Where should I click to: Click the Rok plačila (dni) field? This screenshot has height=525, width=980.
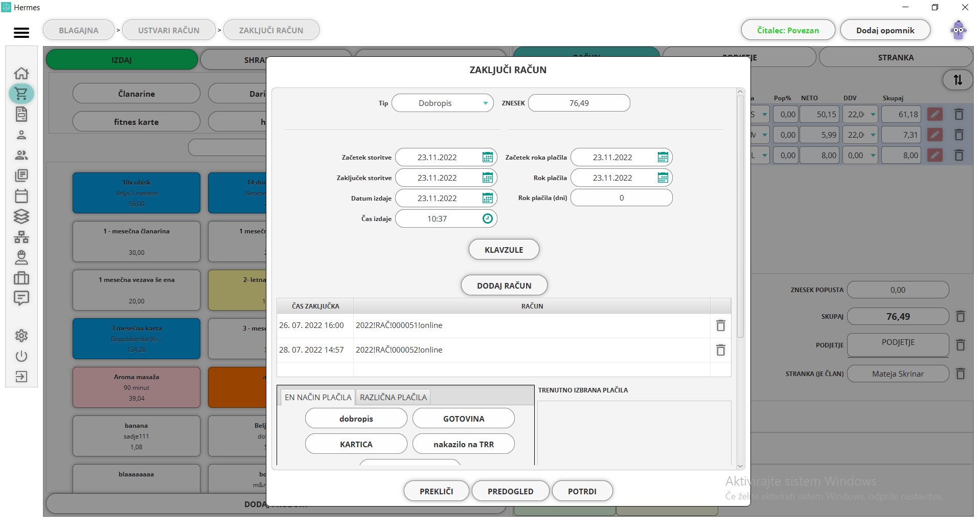[622, 198]
